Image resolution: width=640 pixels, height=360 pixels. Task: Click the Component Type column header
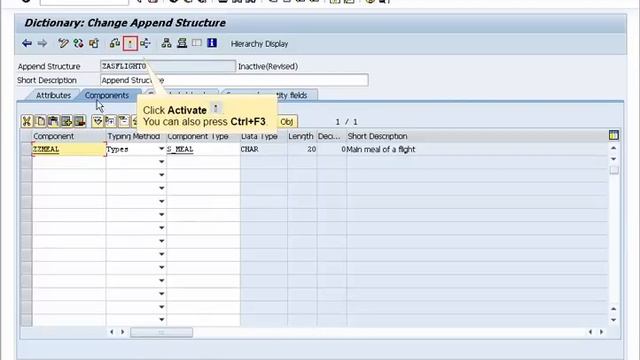[203, 136]
